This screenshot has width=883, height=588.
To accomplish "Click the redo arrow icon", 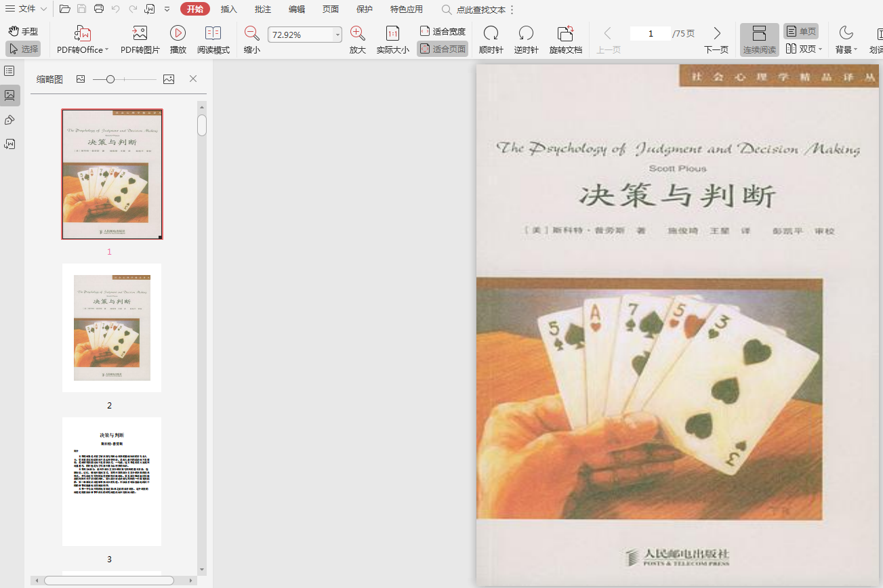I will point(133,9).
